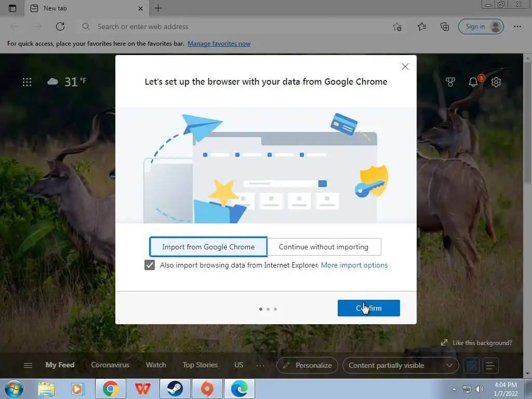This screenshot has height=399, width=532.
Task: Open the Windows Start button
Action: (14, 389)
